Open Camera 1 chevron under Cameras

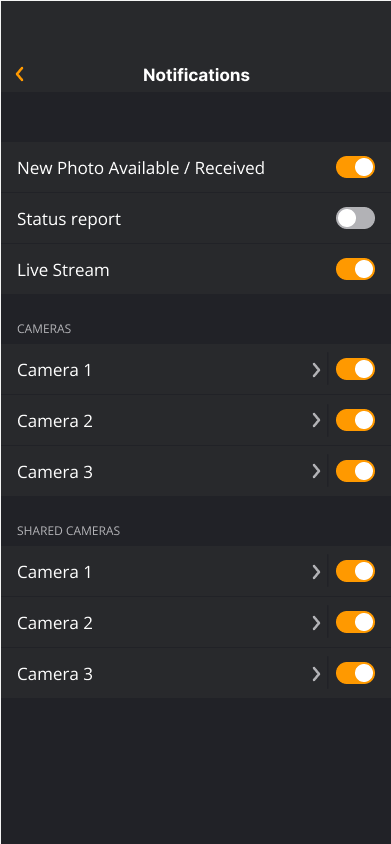coord(317,370)
